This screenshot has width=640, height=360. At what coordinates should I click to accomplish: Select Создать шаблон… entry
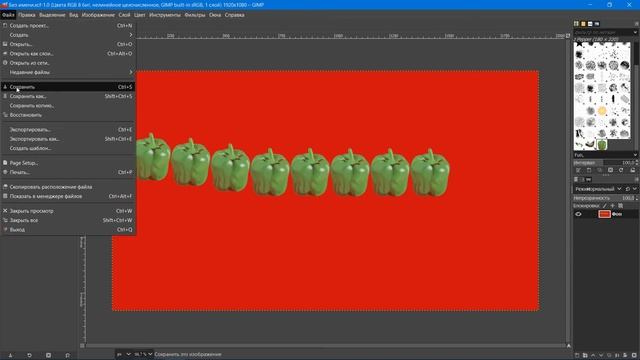[x=68, y=149]
